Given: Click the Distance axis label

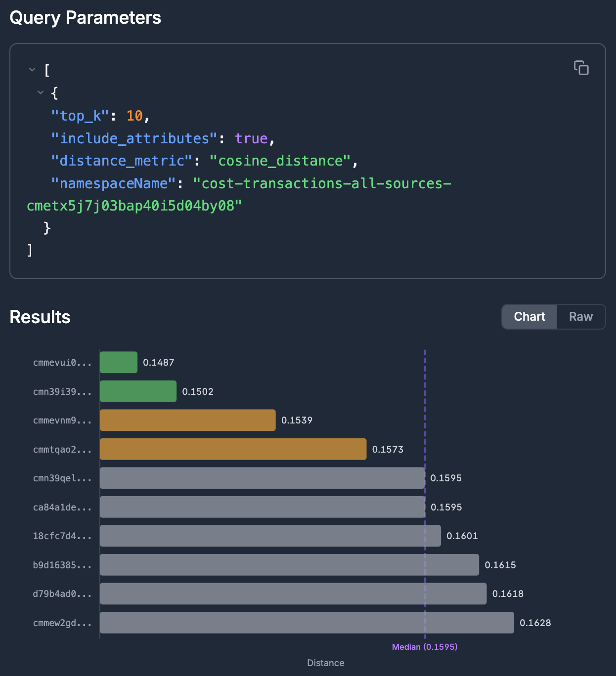Looking at the screenshot, I should pyautogui.click(x=326, y=663).
